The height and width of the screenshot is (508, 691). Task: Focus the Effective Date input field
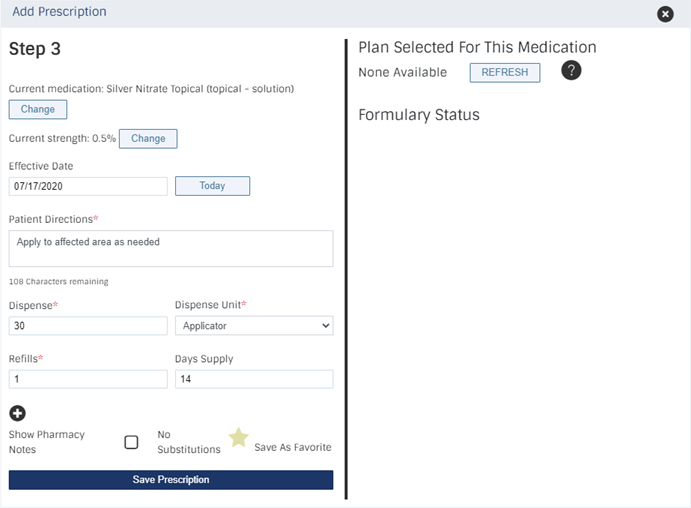(x=88, y=186)
